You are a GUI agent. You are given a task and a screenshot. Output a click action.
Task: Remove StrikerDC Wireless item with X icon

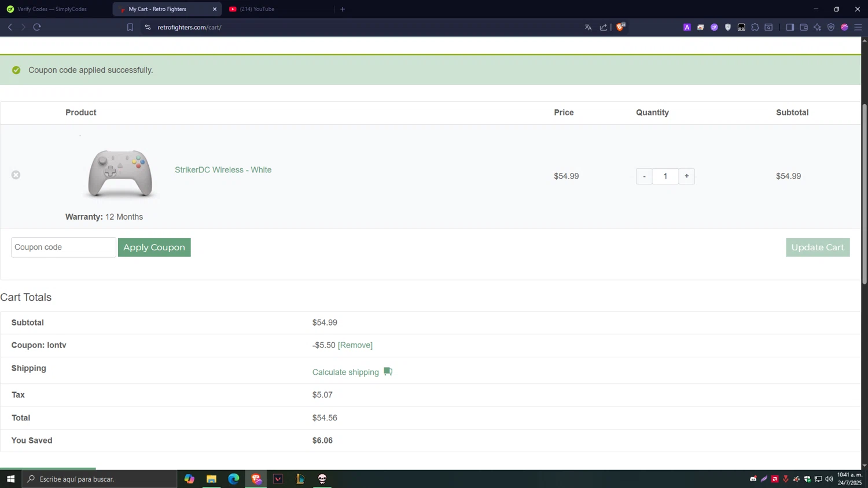tap(16, 175)
